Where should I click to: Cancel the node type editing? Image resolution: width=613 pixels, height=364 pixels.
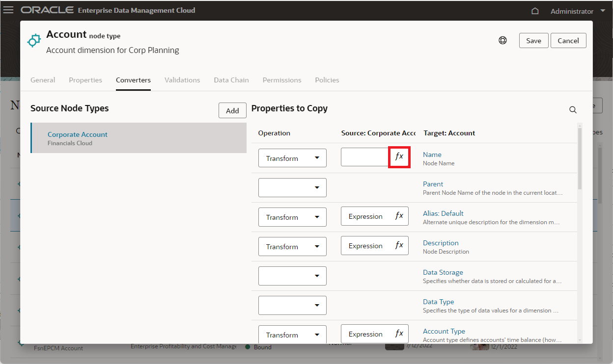(568, 40)
